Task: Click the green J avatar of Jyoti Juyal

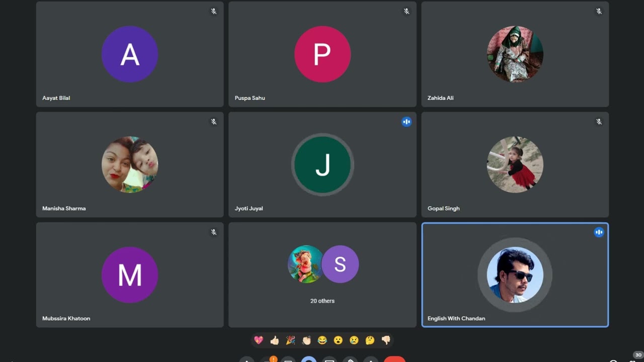Action: (x=323, y=164)
